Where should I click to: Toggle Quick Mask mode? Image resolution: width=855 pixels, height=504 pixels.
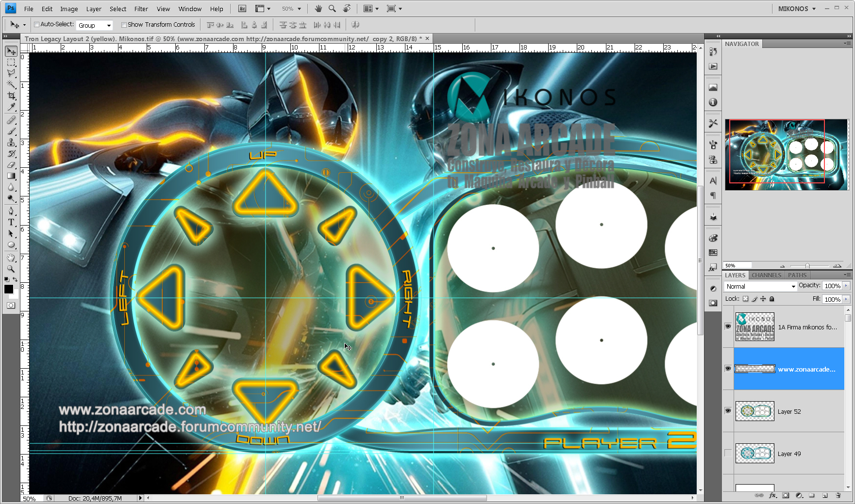(11, 306)
